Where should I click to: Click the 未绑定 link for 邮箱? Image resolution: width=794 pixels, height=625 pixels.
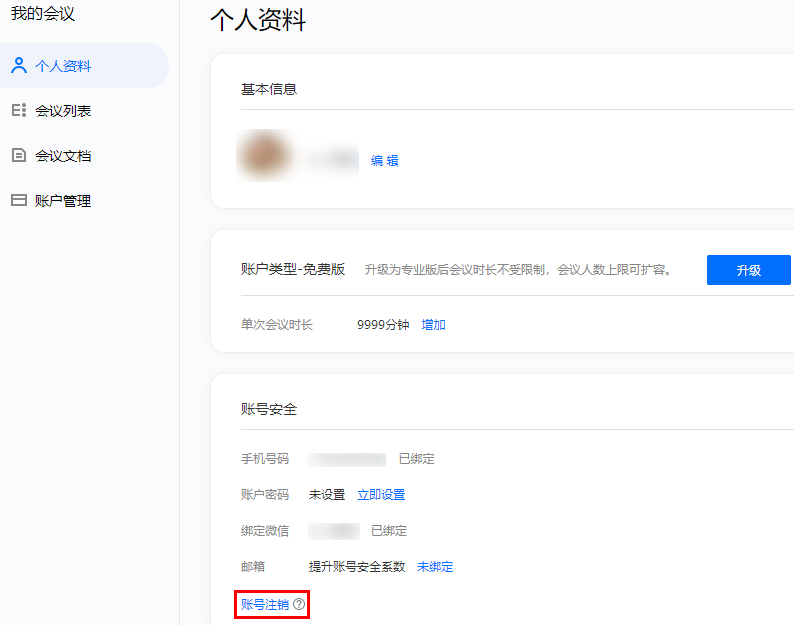pyautogui.click(x=435, y=567)
